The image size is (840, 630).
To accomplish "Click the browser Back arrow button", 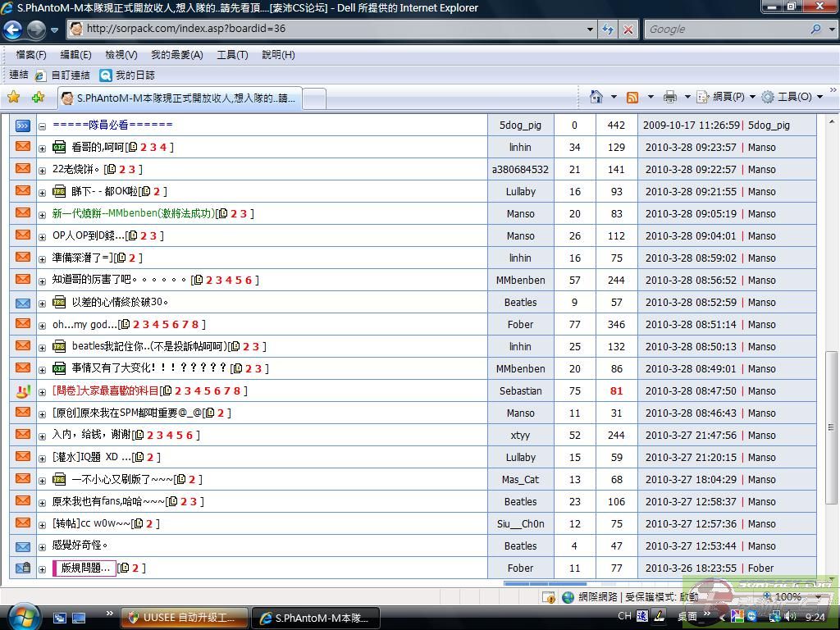I will click(13, 30).
